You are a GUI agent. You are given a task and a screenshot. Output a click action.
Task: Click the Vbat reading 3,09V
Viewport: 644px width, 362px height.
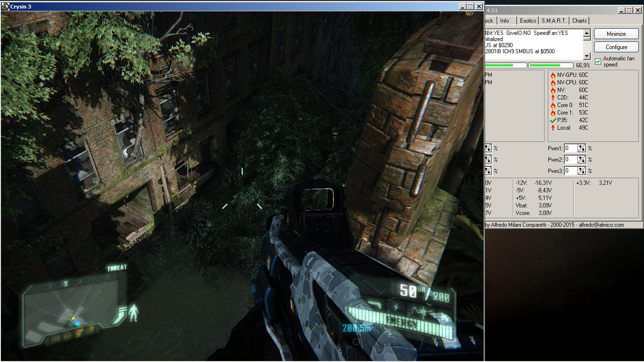tap(545, 206)
